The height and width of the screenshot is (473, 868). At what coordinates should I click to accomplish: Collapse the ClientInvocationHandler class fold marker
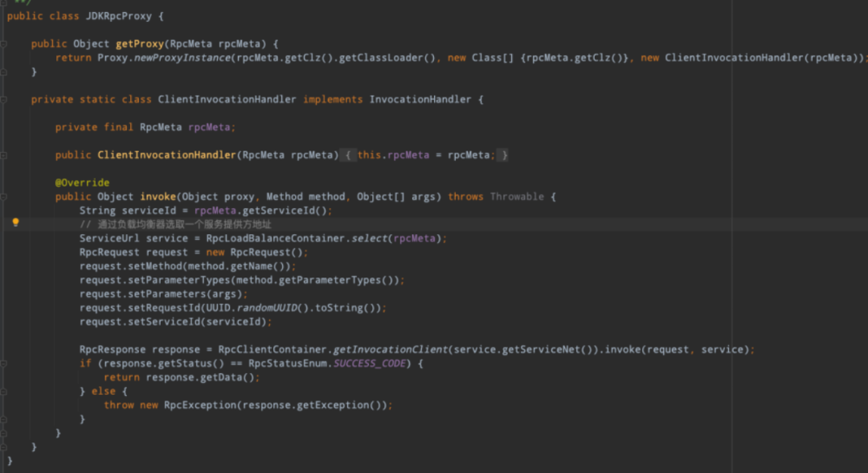click(3, 100)
